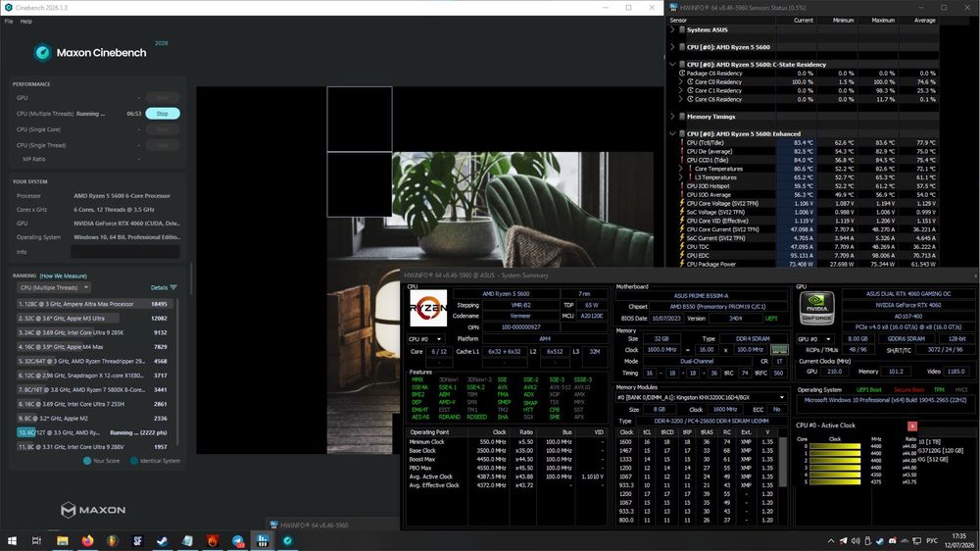Open the Windows Start menu

pyautogui.click(x=11, y=540)
